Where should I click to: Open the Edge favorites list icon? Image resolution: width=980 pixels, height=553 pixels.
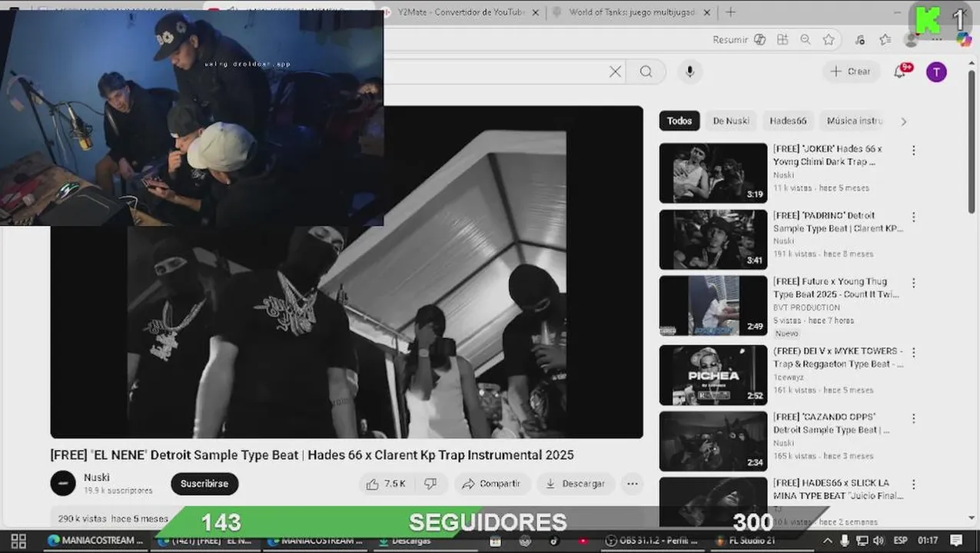click(885, 40)
